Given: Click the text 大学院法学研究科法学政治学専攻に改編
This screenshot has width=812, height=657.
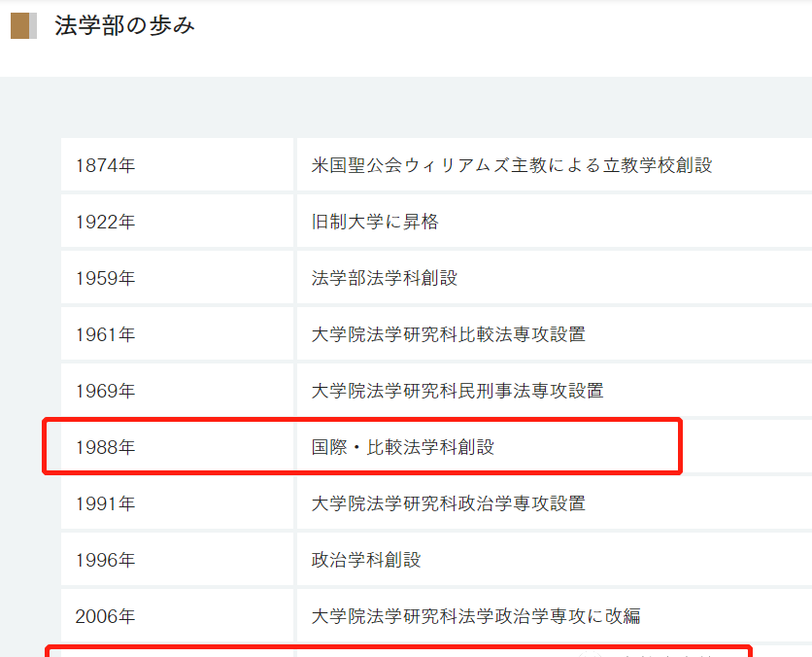Looking at the screenshot, I should click(x=476, y=616).
